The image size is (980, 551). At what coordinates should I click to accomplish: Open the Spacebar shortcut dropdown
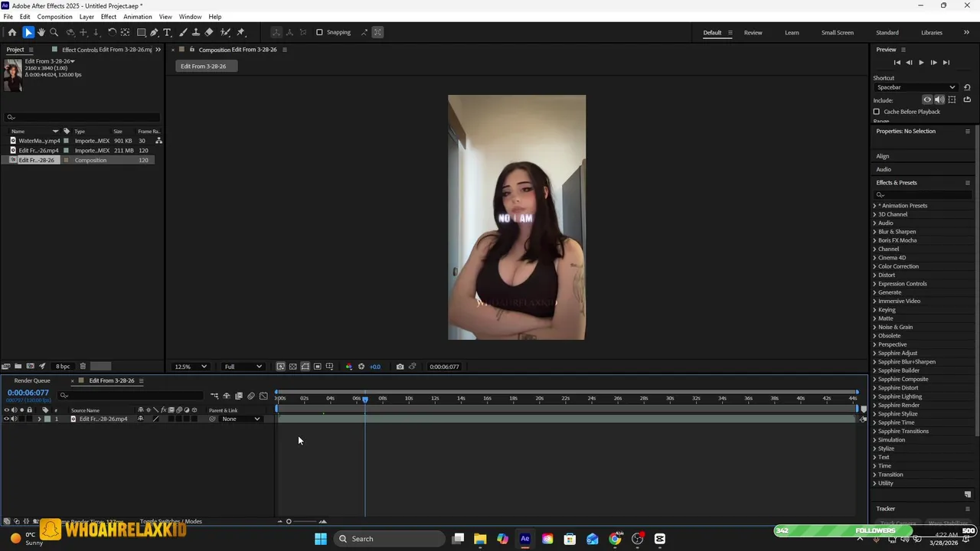coord(916,87)
